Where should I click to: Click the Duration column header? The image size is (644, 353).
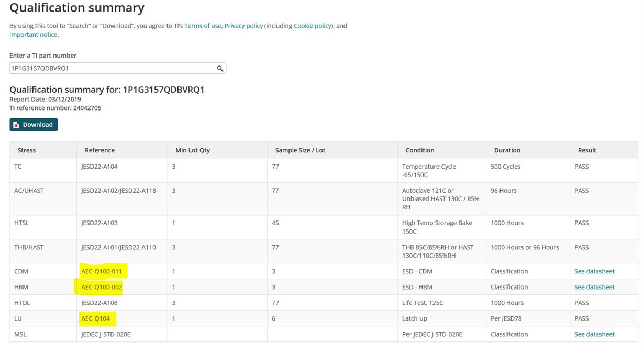(x=507, y=150)
